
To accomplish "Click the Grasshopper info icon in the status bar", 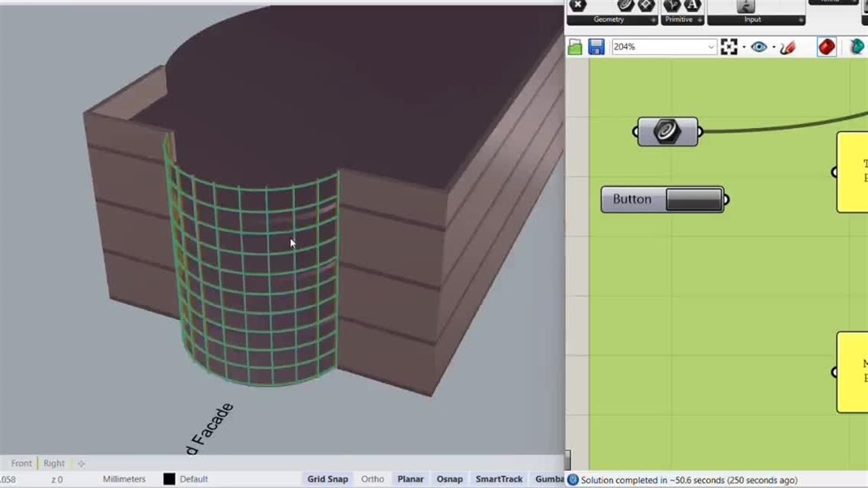I will pos(573,480).
